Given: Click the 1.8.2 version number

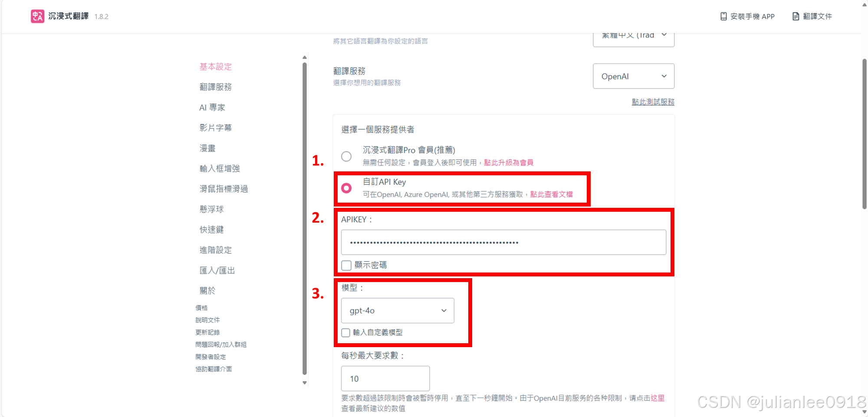Looking at the screenshot, I should point(101,16).
